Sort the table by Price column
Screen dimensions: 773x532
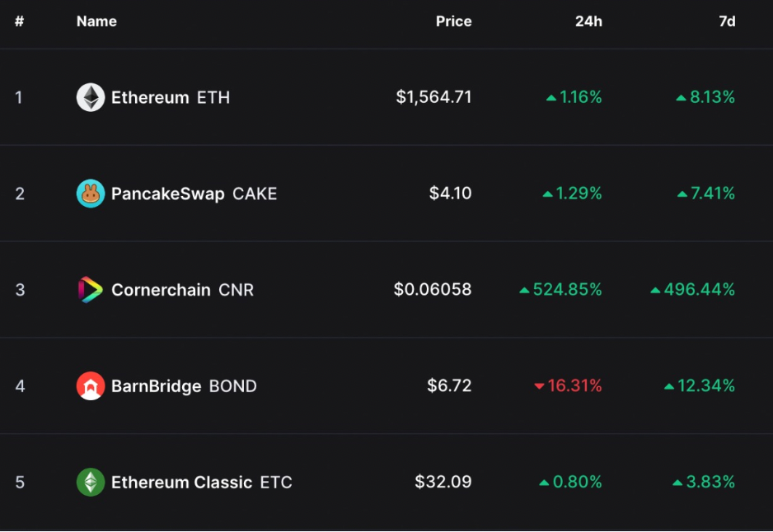453,21
